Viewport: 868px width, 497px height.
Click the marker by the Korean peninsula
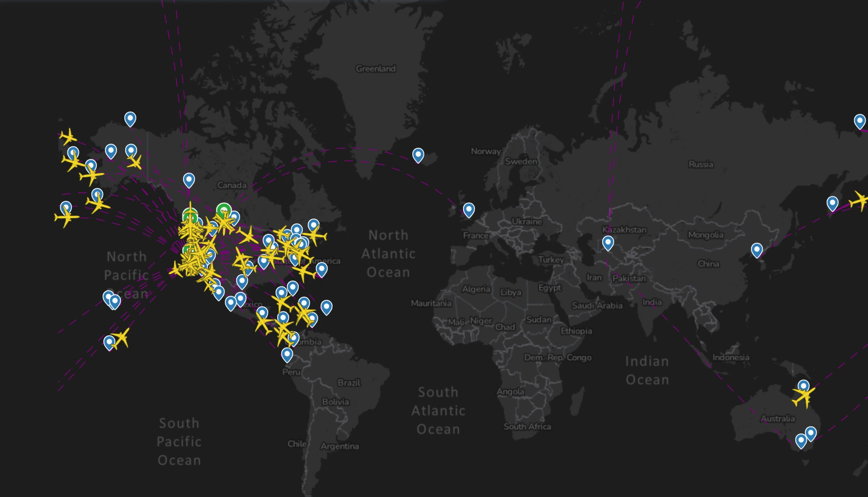click(757, 250)
